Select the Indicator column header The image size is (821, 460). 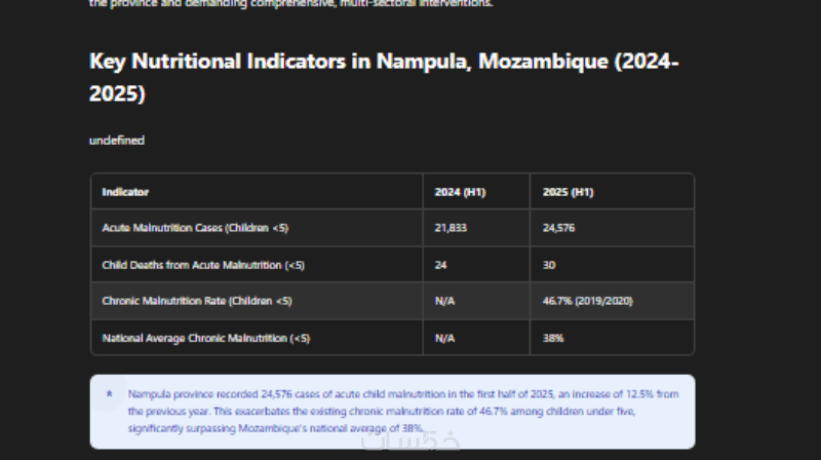coord(126,192)
